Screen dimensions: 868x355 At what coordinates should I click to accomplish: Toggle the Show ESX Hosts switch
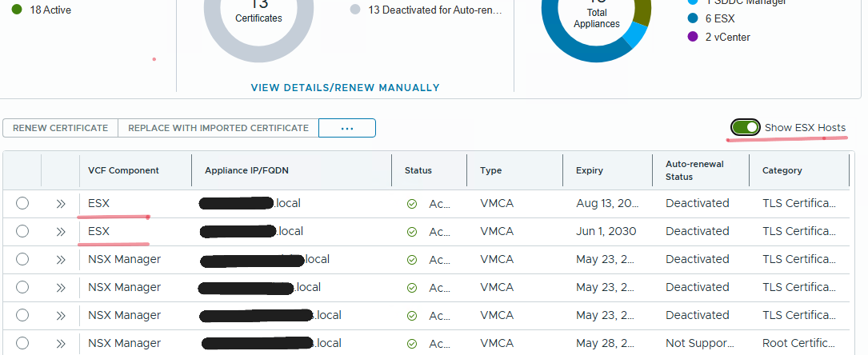click(x=745, y=128)
